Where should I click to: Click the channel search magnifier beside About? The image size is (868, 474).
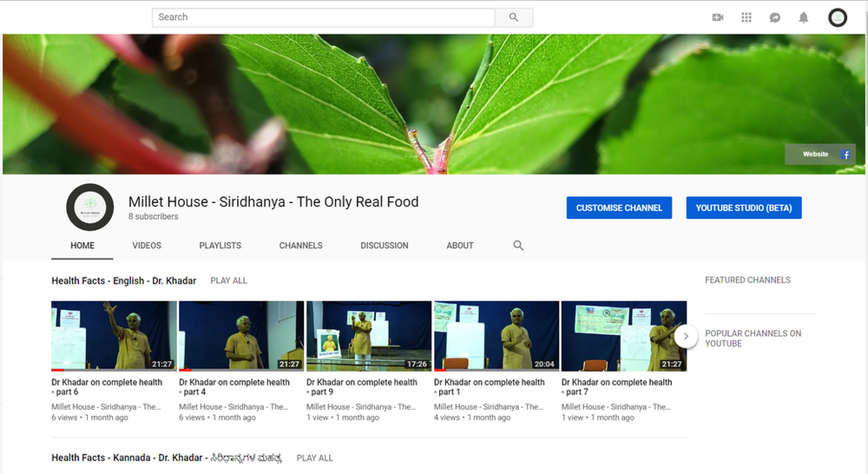click(x=518, y=246)
